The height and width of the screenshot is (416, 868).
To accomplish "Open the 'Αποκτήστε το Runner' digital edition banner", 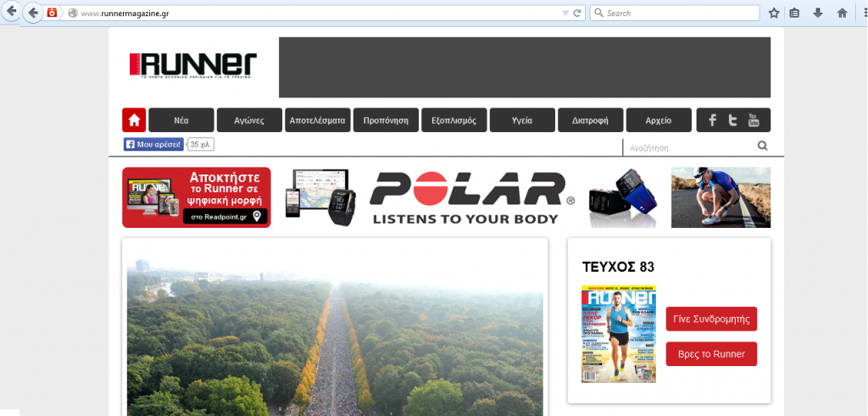I will pos(197,197).
